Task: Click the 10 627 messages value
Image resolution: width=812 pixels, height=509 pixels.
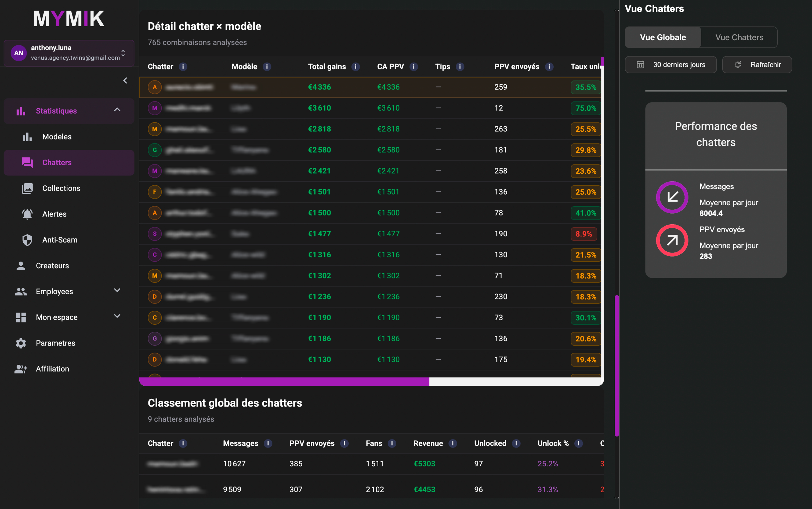Action: click(234, 464)
